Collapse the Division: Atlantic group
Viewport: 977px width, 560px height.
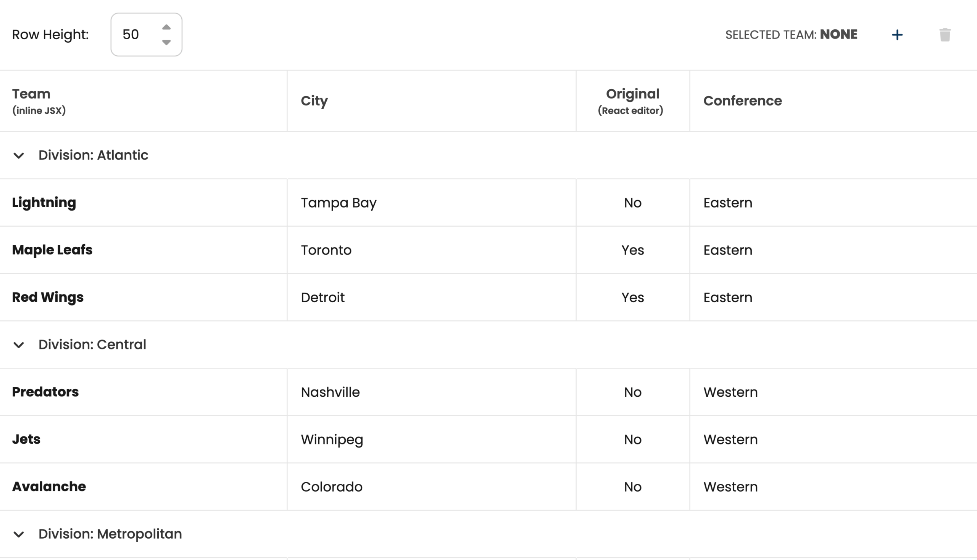19,155
